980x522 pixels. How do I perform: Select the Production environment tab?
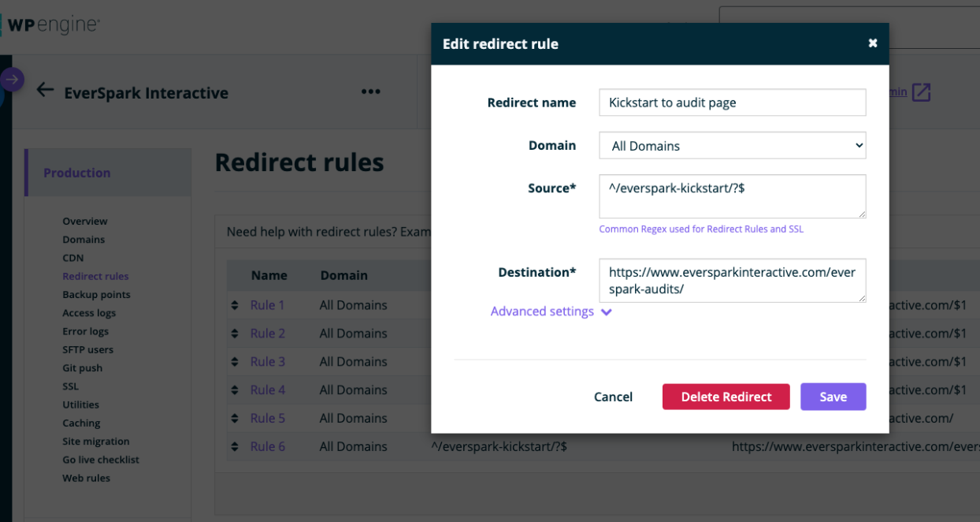point(108,173)
